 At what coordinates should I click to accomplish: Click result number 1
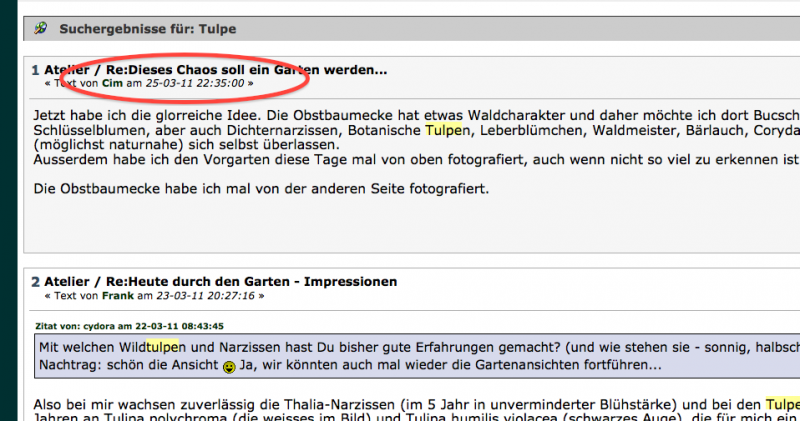coord(35,70)
